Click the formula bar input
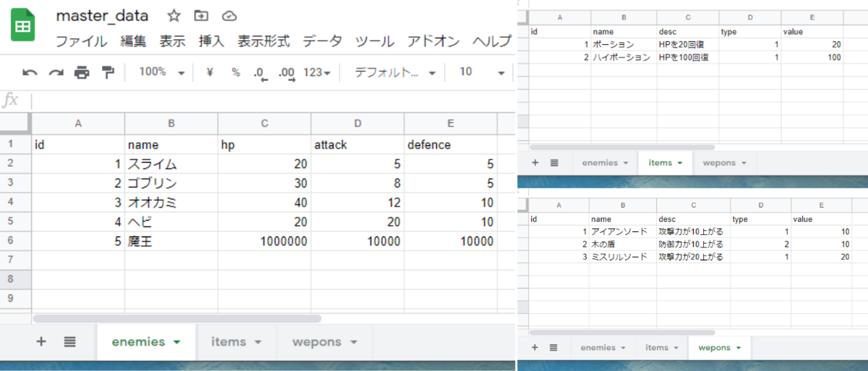This screenshot has width=868, height=371. [273, 101]
